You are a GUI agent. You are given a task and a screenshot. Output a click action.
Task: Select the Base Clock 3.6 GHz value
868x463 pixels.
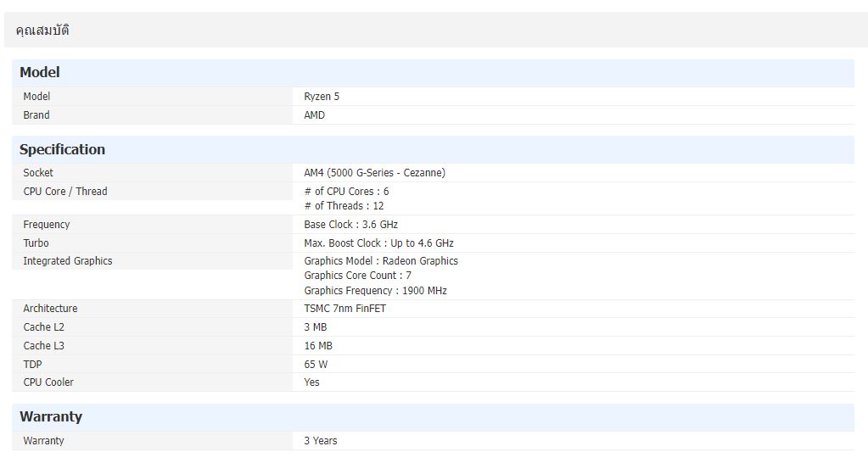[350, 225]
